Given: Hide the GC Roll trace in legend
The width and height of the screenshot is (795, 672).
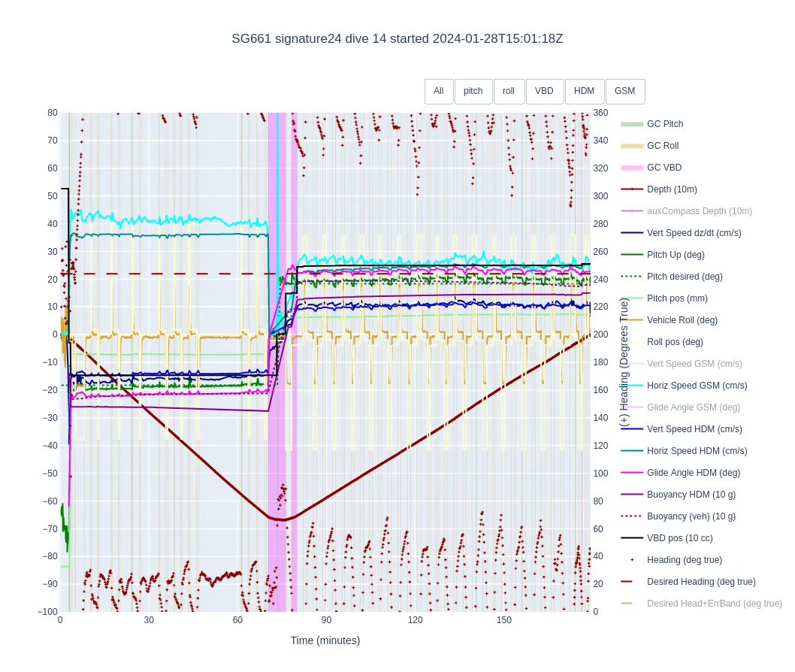Looking at the screenshot, I should click(663, 146).
